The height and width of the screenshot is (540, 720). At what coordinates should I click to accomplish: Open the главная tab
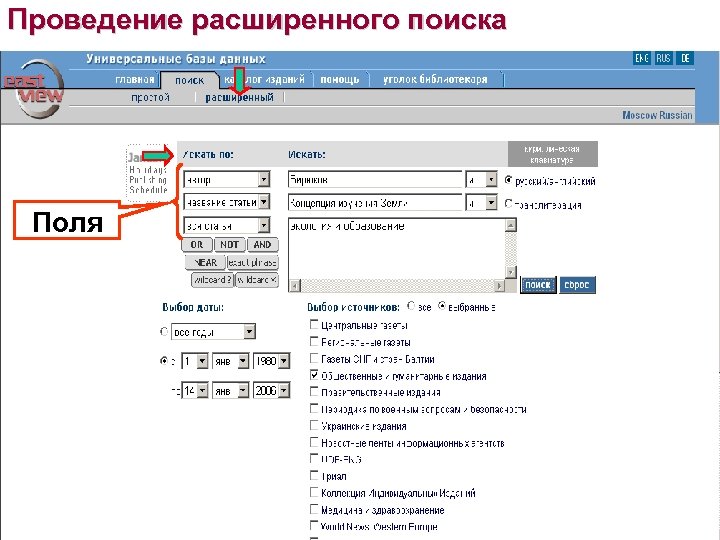135,79
